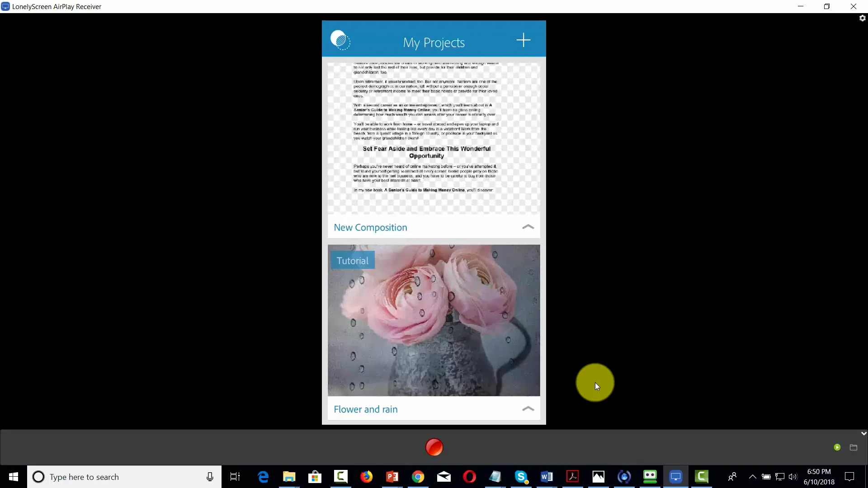The image size is (868, 488).
Task: Tap the plus icon to add new project
Action: 523,40
